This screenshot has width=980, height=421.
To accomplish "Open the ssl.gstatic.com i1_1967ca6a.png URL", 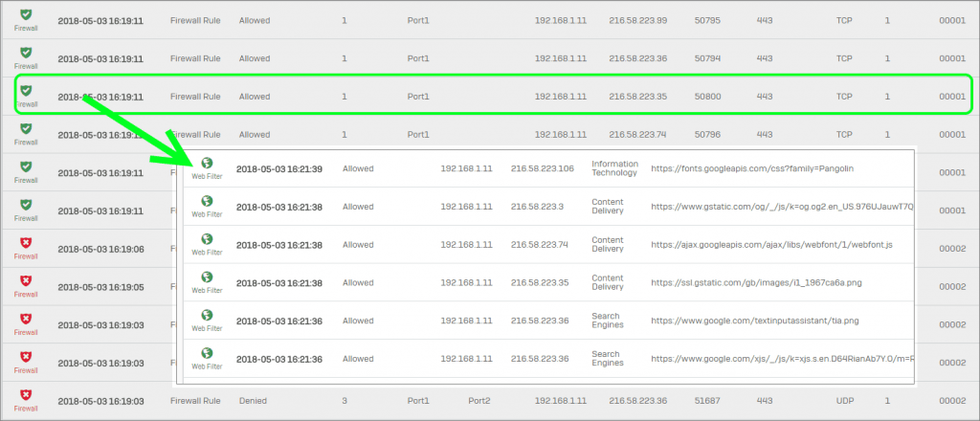I will point(756,283).
